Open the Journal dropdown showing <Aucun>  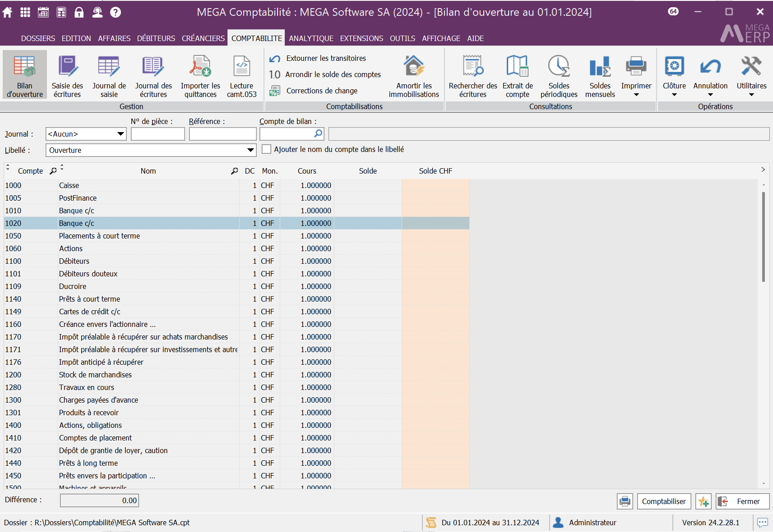(x=86, y=134)
